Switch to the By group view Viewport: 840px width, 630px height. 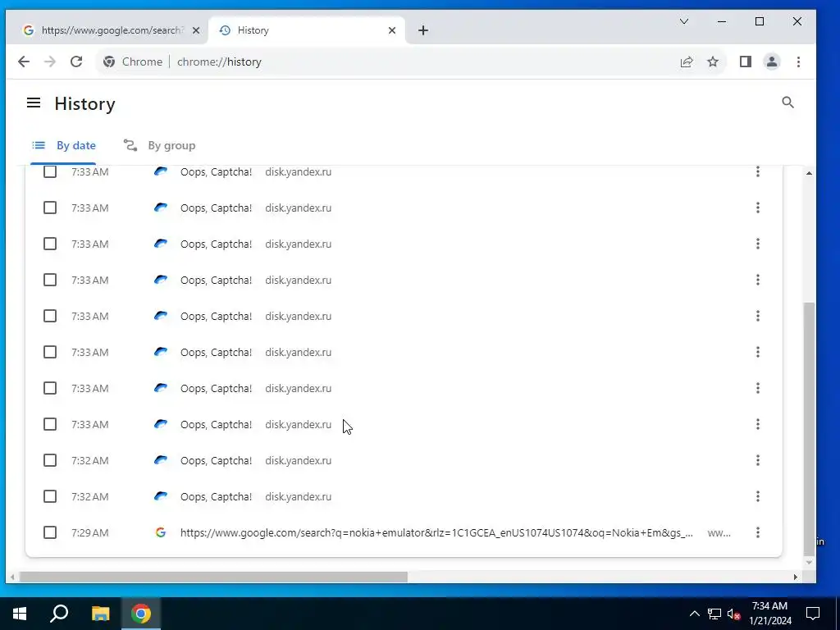[x=160, y=146]
